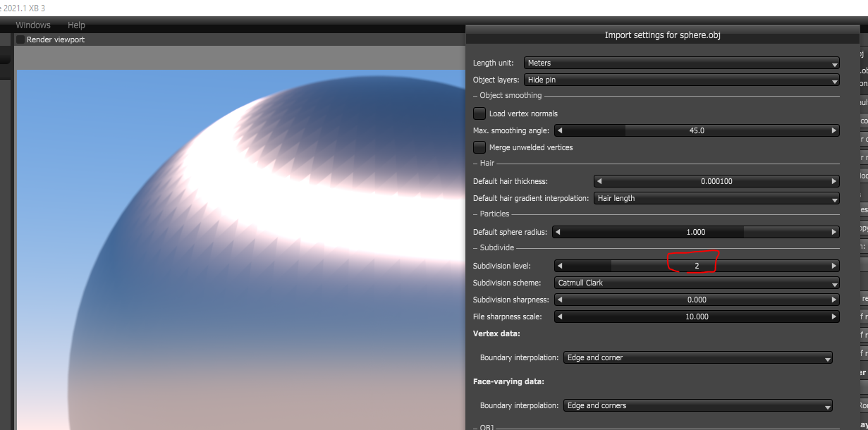Increase Default hair thickness with right arrow
Viewport: 868px width, 430px height.
click(834, 181)
